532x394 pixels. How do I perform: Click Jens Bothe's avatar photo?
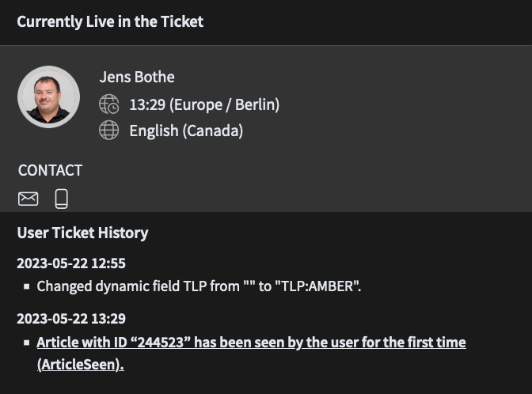[x=48, y=97]
